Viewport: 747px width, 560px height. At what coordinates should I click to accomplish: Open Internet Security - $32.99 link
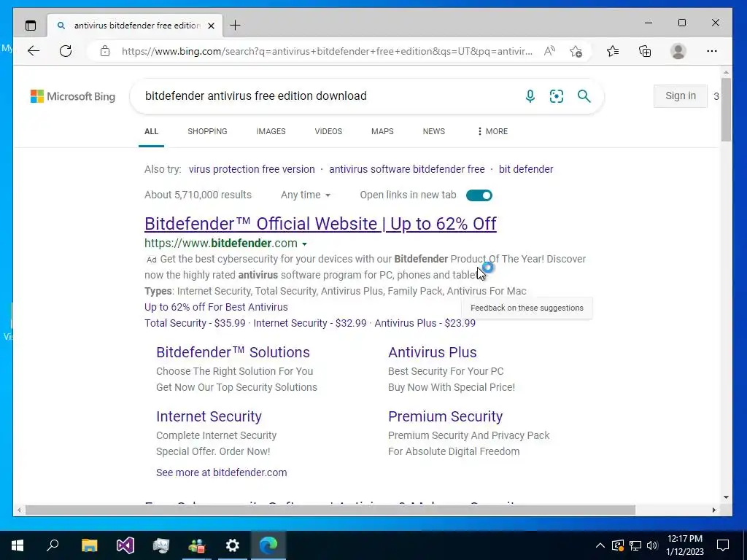point(310,323)
